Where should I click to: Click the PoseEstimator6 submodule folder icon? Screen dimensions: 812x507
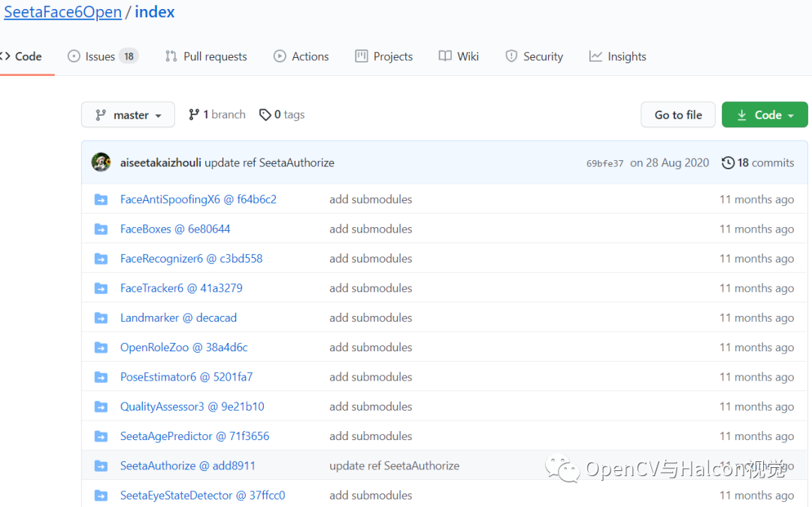point(101,377)
